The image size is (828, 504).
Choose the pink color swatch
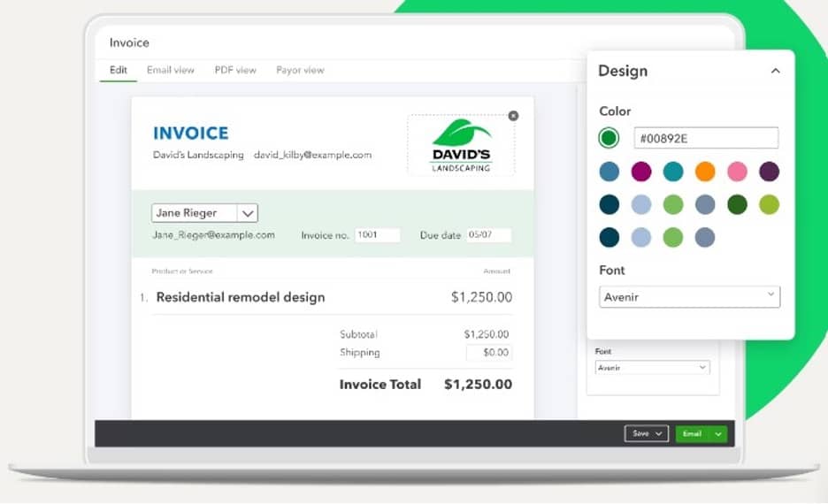tap(737, 172)
